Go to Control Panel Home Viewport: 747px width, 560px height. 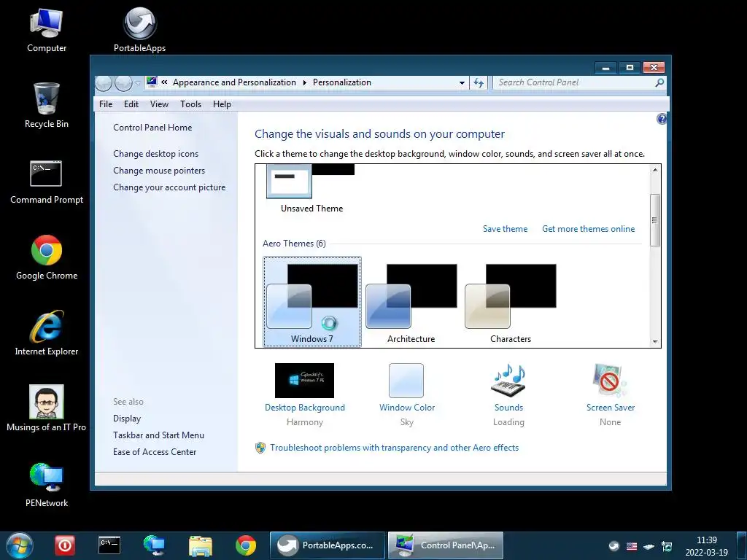coord(152,128)
